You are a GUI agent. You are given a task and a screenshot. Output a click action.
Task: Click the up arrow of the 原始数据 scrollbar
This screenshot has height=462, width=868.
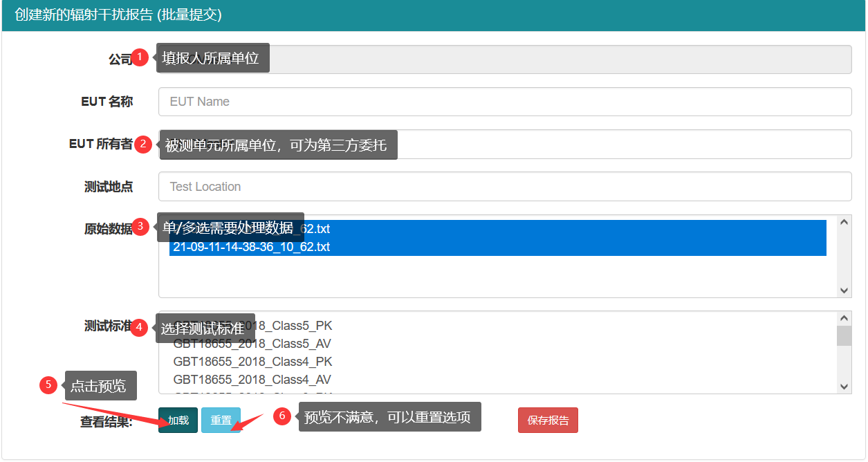tap(843, 221)
